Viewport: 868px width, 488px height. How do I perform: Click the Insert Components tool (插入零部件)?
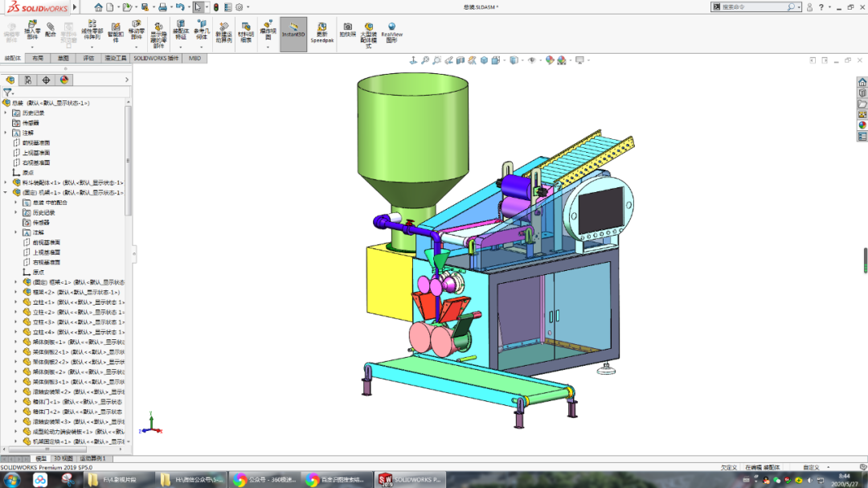coord(32,31)
